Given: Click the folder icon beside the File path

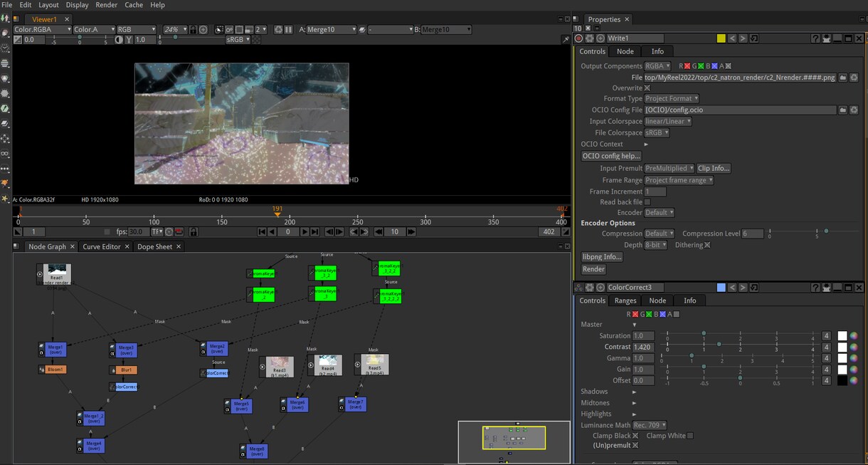Looking at the screenshot, I should point(842,78).
